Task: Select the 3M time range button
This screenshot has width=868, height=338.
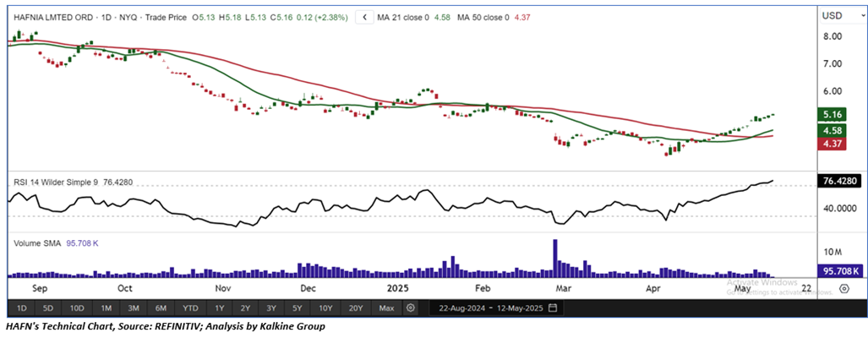Action: 134,308
